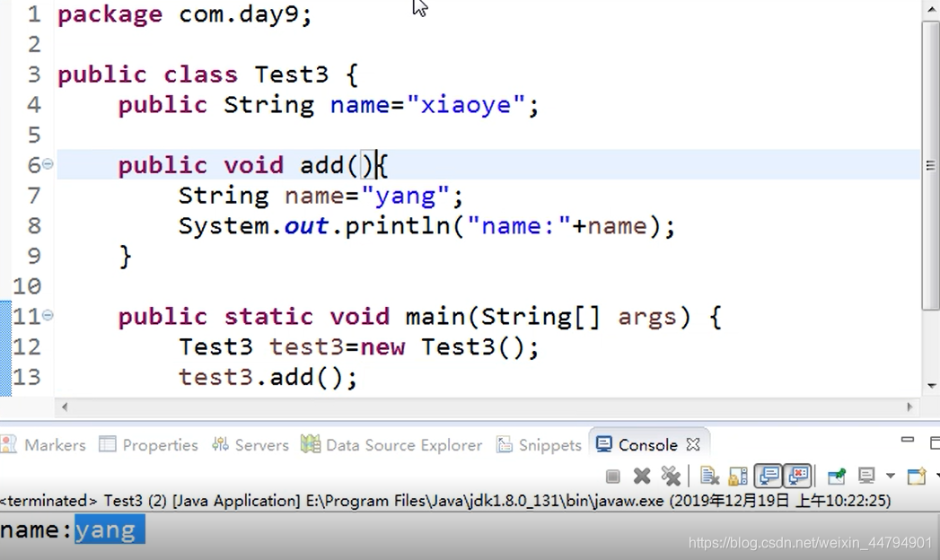Click the horizontal scroll right arrow

point(909,407)
